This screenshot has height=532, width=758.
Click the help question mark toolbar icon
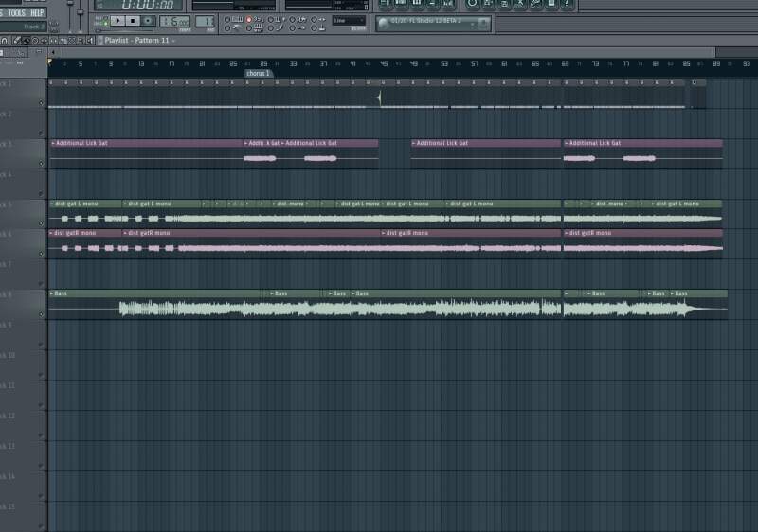(567, 4)
